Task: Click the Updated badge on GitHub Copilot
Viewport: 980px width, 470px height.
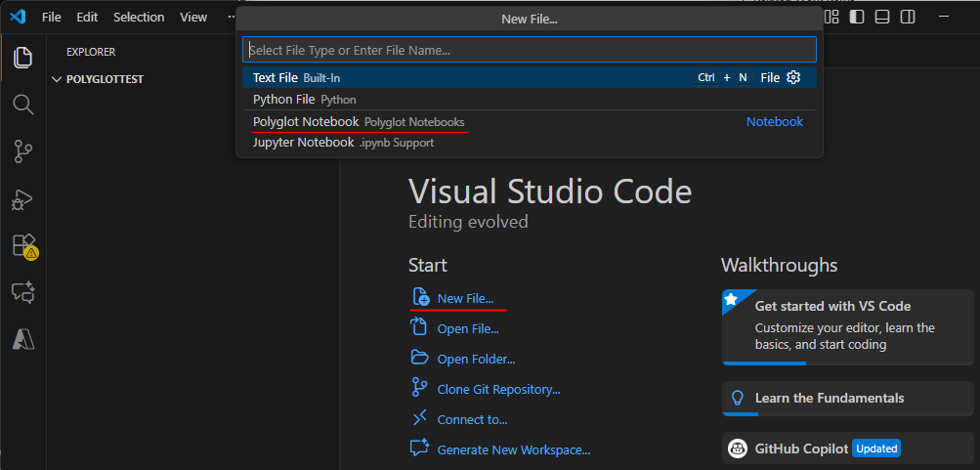Action: point(876,449)
